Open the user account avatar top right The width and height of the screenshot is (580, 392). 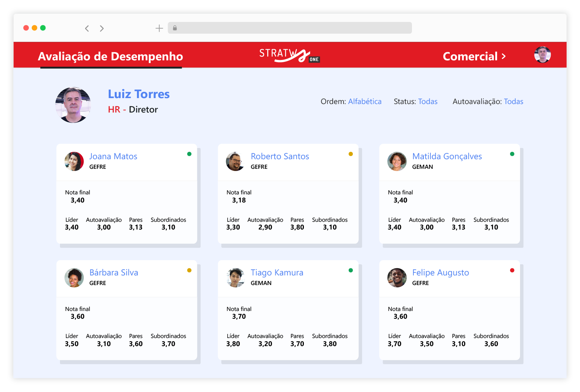click(x=542, y=55)
